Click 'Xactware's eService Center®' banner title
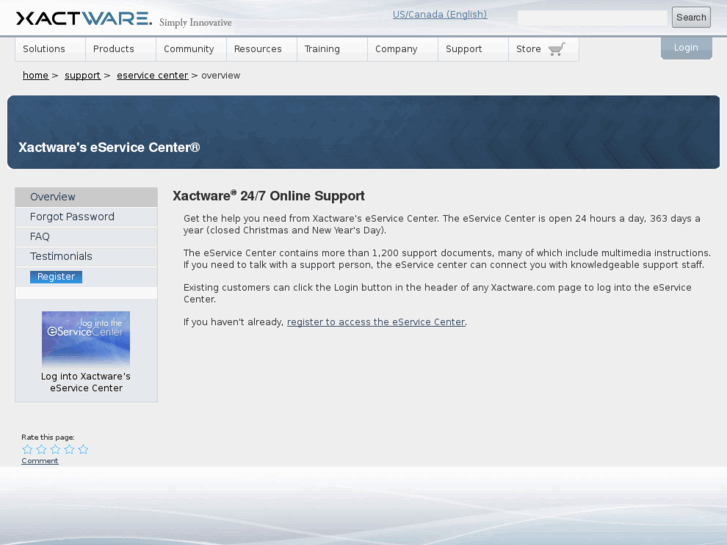727x545 pixels. click(109, 147)
